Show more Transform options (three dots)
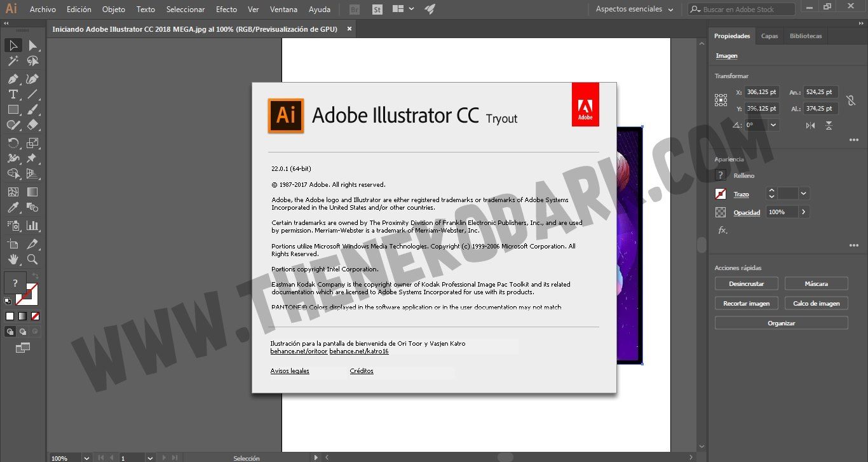The image size is (868, 462). pyautogui.click(x=853, y=140)
